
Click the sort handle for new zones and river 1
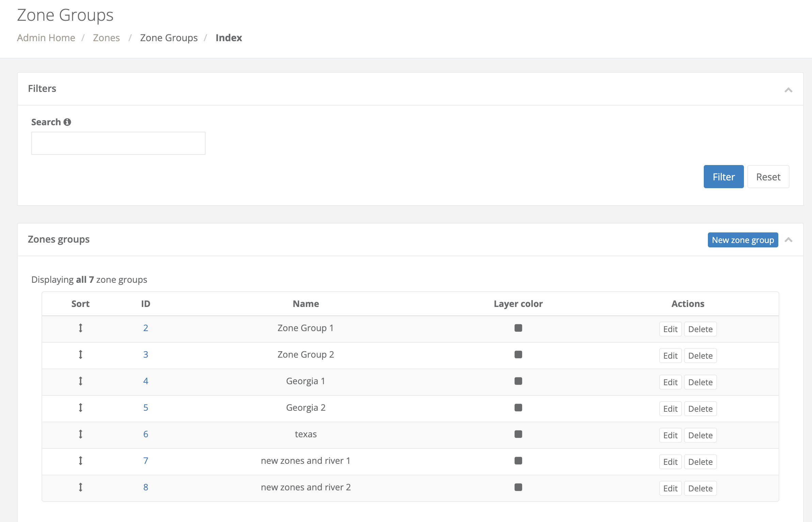[81, 461]
